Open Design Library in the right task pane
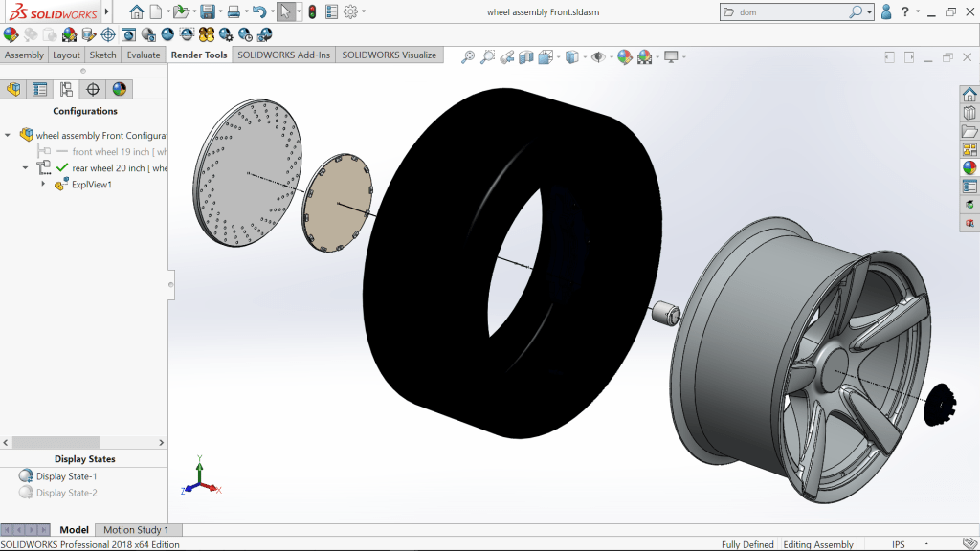This screenshot has height=551, width=980. click(x=969, y=113)
